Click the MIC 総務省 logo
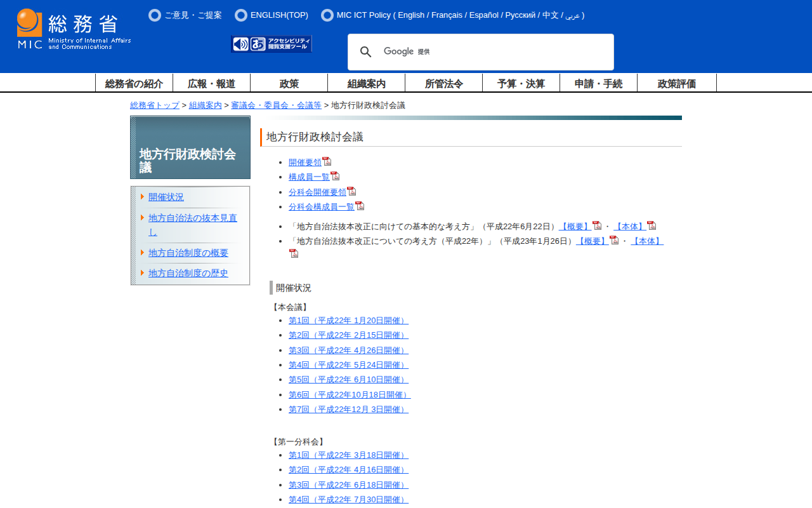 pos(74,29)
